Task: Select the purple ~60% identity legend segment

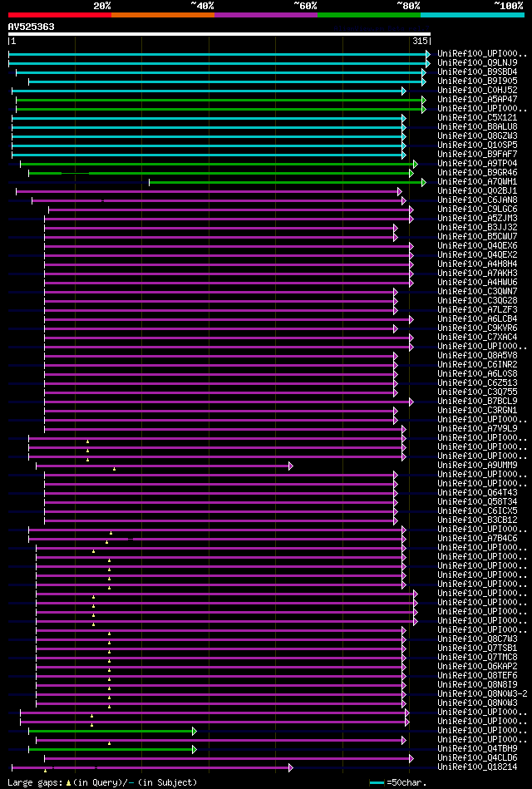Action: pyautogui.click(x=266, y=15)
